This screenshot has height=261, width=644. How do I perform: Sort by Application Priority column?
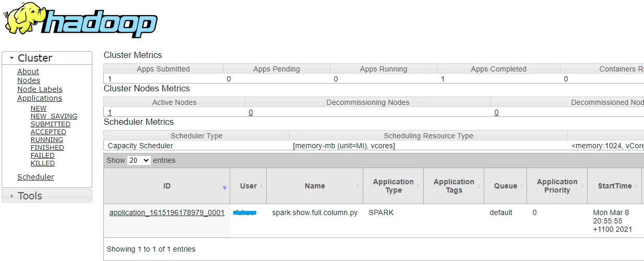coord(557,186)
